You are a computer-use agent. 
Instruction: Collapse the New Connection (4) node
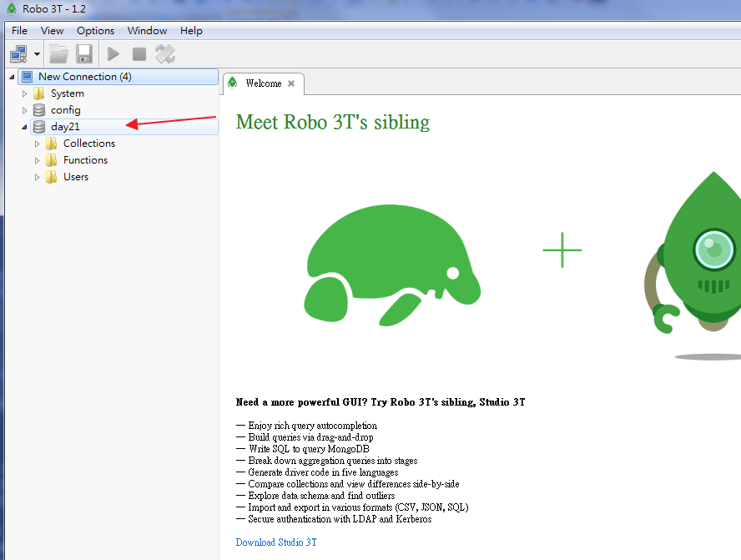pos(13,77)
